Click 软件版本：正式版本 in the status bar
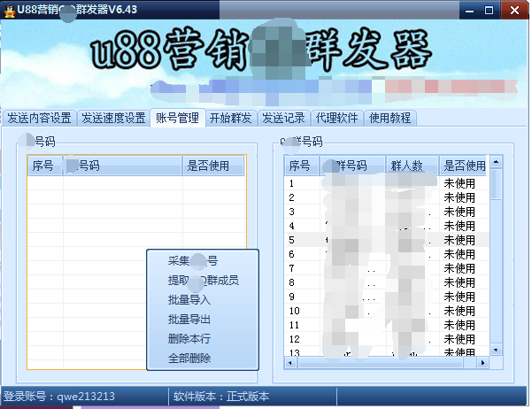The height and width of the screenshot is (409, 532). [221, 397]
